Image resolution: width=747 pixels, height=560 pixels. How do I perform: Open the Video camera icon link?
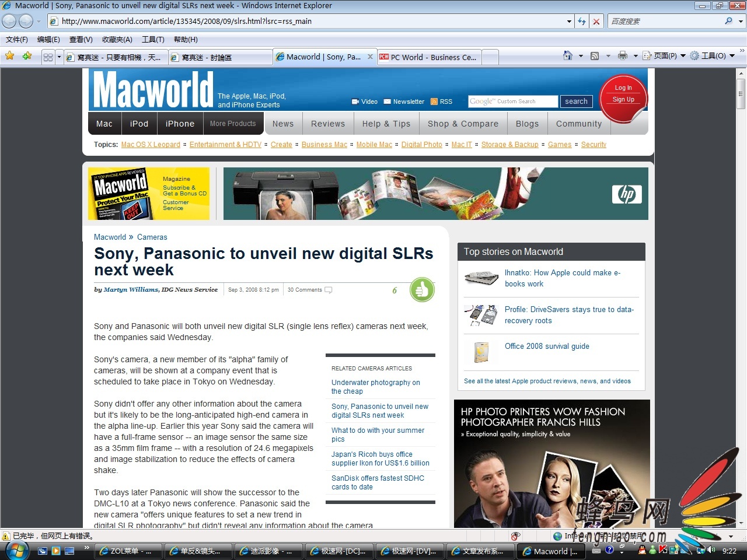coord(355,101)
